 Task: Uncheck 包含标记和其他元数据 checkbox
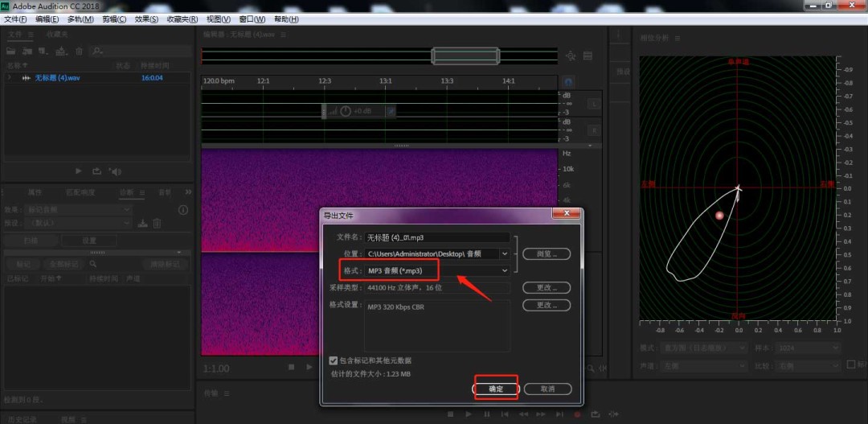334,360
